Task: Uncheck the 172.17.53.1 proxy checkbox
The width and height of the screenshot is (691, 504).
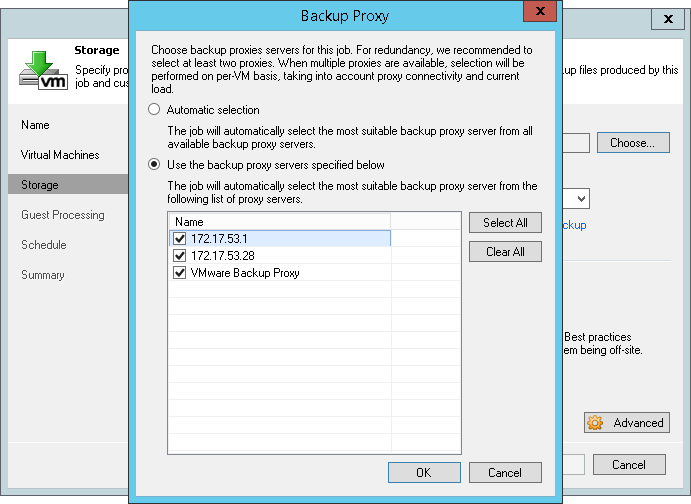Action: [180, 239]
